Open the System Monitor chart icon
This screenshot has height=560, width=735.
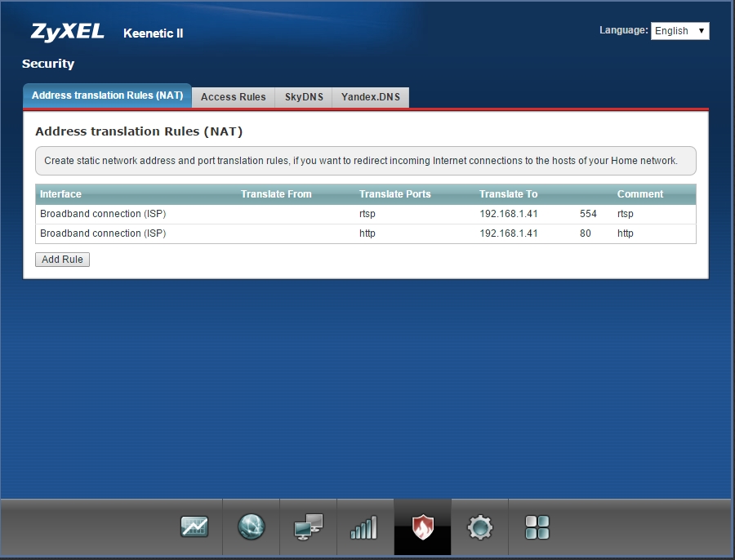pos(194,527)
